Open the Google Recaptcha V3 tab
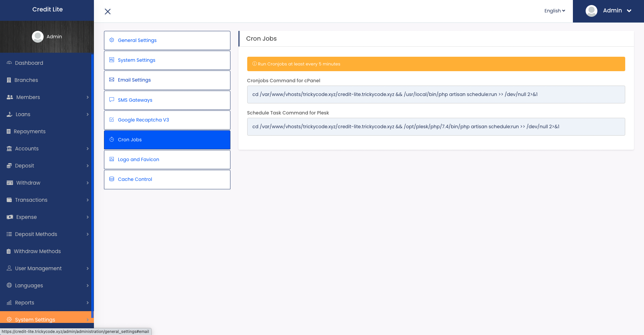The width and height of the screenshot is (644, 335). pyautogui.click(x=167, y=120)
